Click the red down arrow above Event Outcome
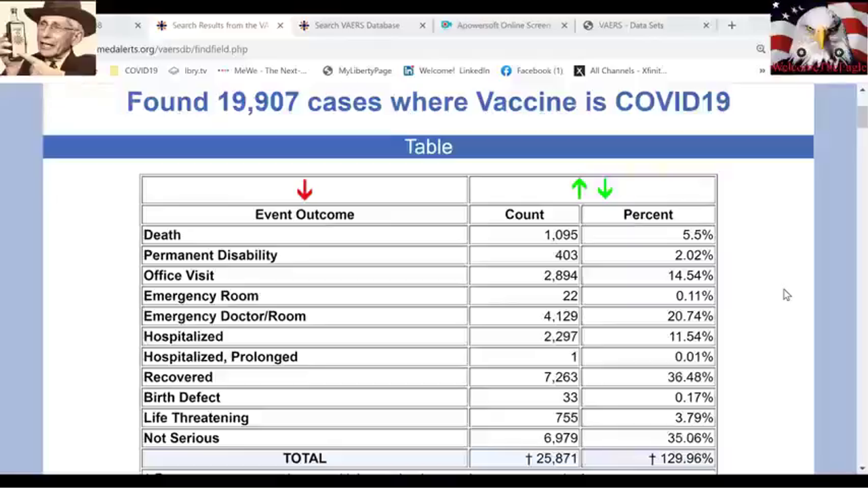Screen dimensions: 868x488 (x=304, y=190)
